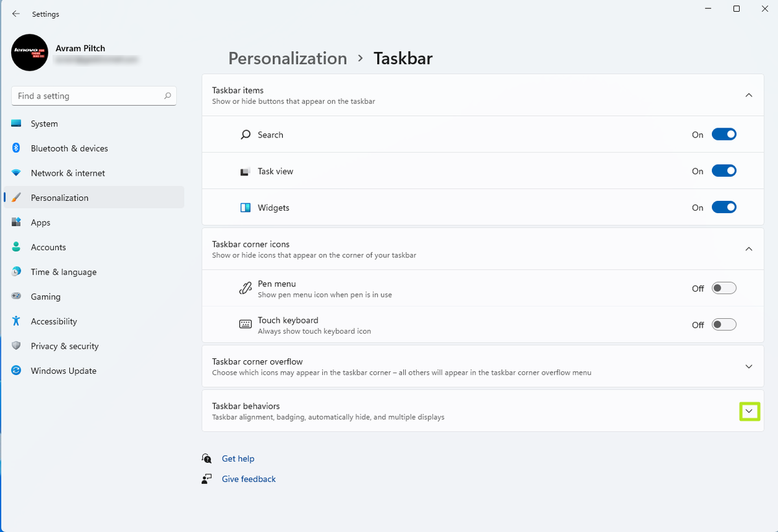Viewport: 778px width, 532px height.
Task: Expand Taskbar corner overflow chevron
Action: pyautogui.click(x=749, y=367)
